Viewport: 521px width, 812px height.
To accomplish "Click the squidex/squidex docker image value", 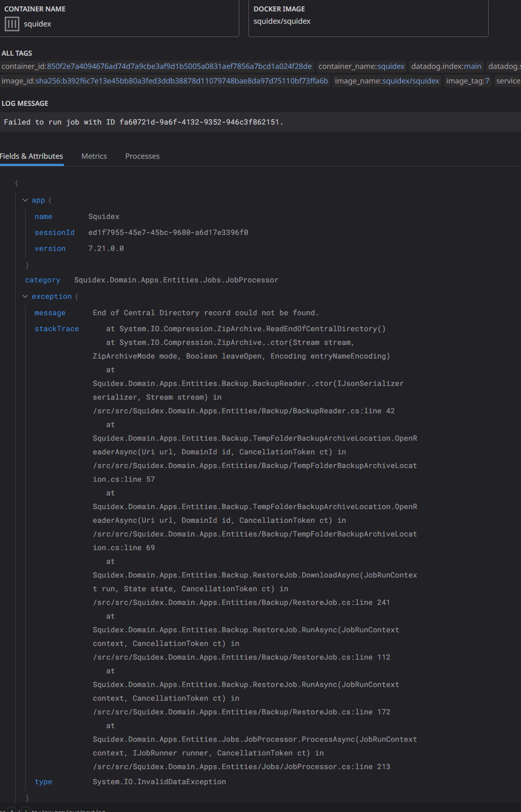I will 282,21.
